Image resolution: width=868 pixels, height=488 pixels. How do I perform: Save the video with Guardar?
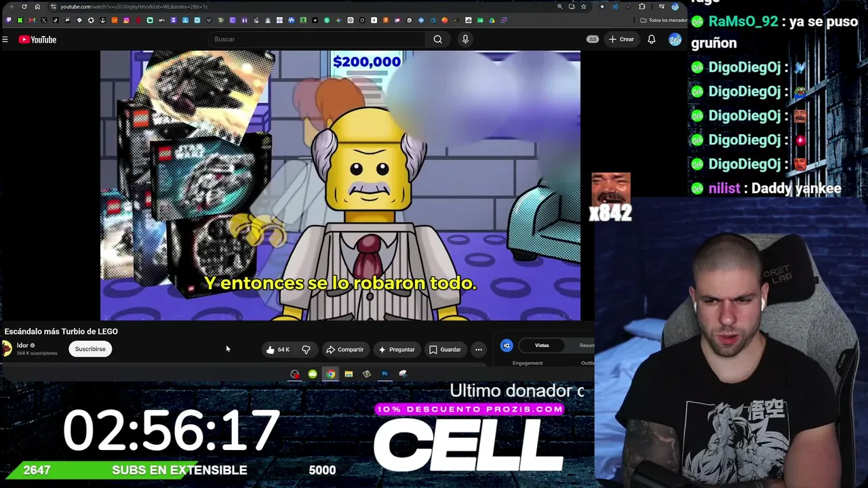tap(445, 350)
